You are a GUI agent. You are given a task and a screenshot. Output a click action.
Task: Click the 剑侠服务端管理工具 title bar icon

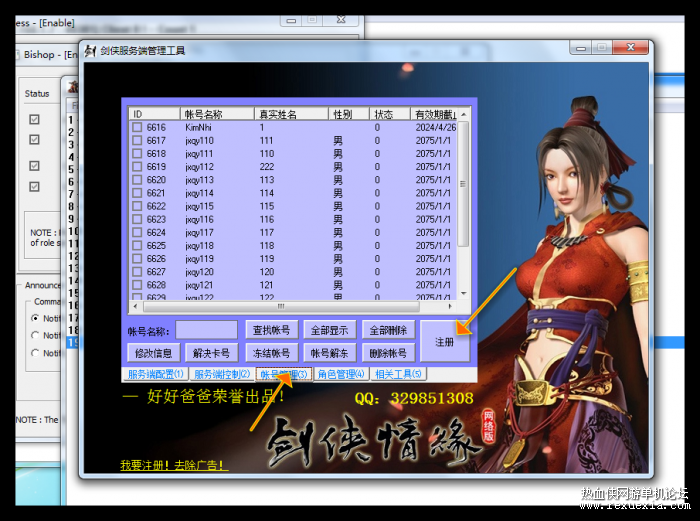pos(91,51)
